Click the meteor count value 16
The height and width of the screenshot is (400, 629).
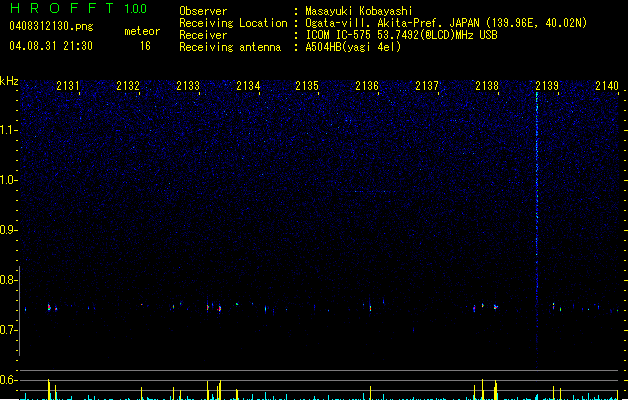click(145, 46)
